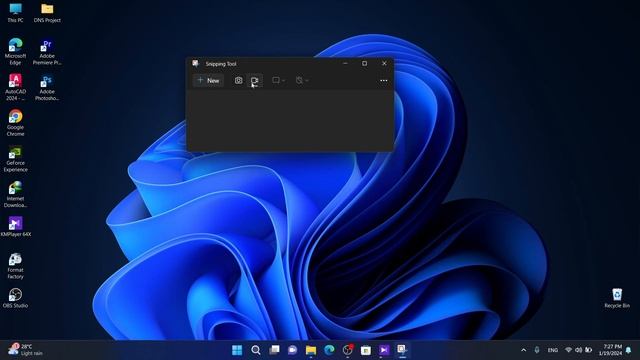
Task: Click the battery tray icon
Action: pos(589,350)
